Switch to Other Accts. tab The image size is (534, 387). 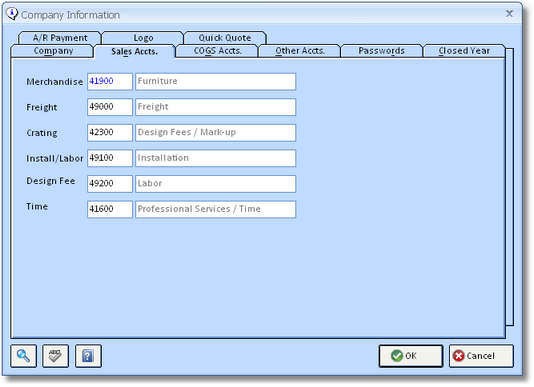click(300, 51)
